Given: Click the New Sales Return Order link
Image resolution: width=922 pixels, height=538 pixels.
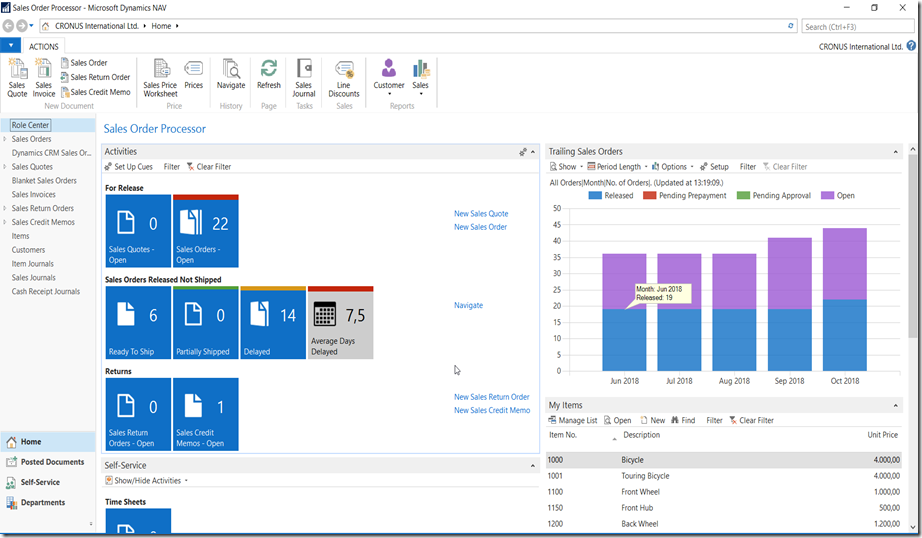Looking at the screenshot, I should pos(492,397).
